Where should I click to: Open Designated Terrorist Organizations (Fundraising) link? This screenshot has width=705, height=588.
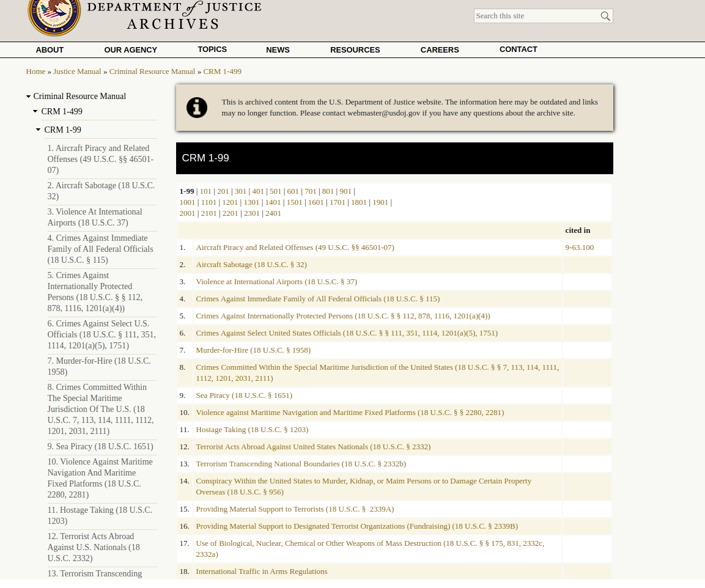tap(357, 526)
